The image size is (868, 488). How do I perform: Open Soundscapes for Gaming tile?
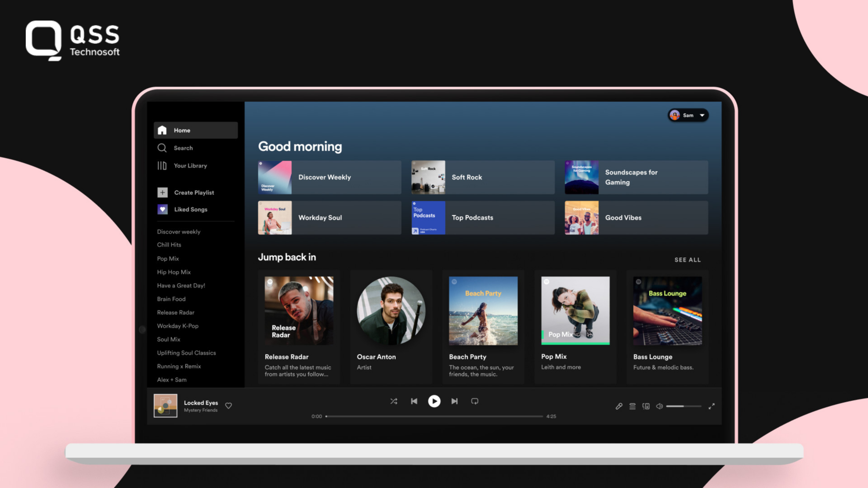636,177
